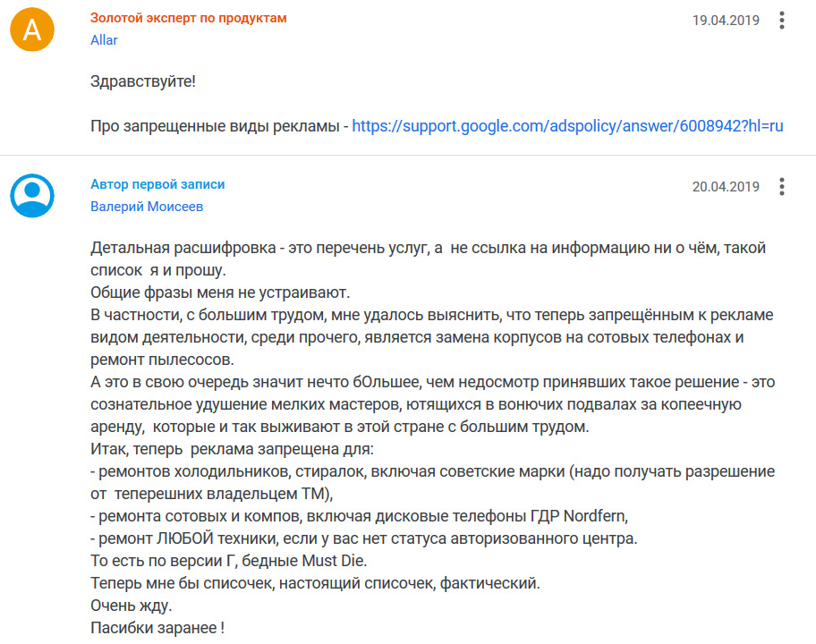The image size is (816, 644).
Task: Open three-dot menu on the 20.04.2019 post
Action: point(782,187)
